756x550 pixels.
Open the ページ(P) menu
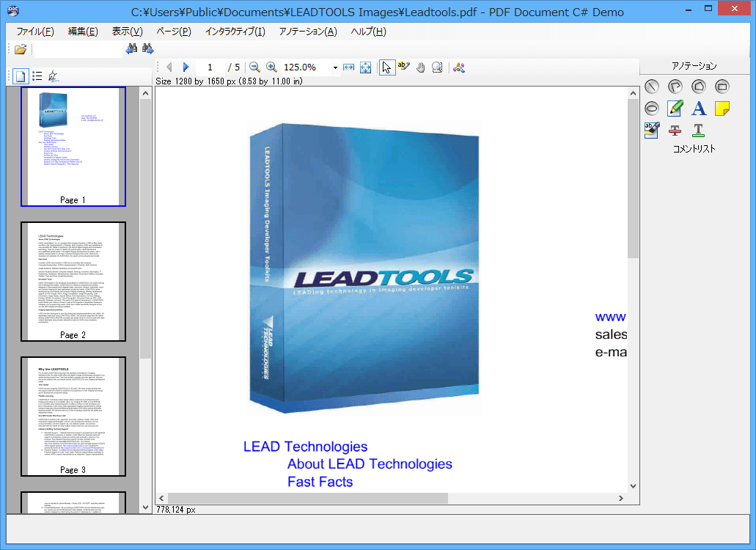[x=174, y=32]
